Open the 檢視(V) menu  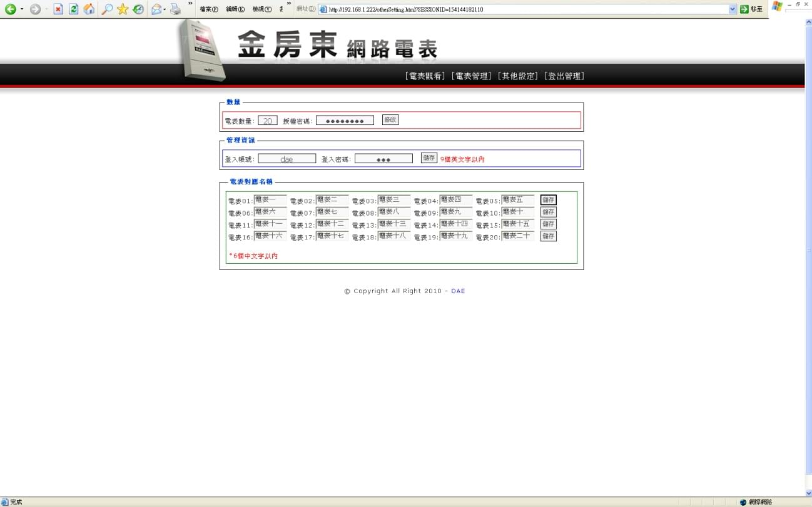tap(261, 9)
